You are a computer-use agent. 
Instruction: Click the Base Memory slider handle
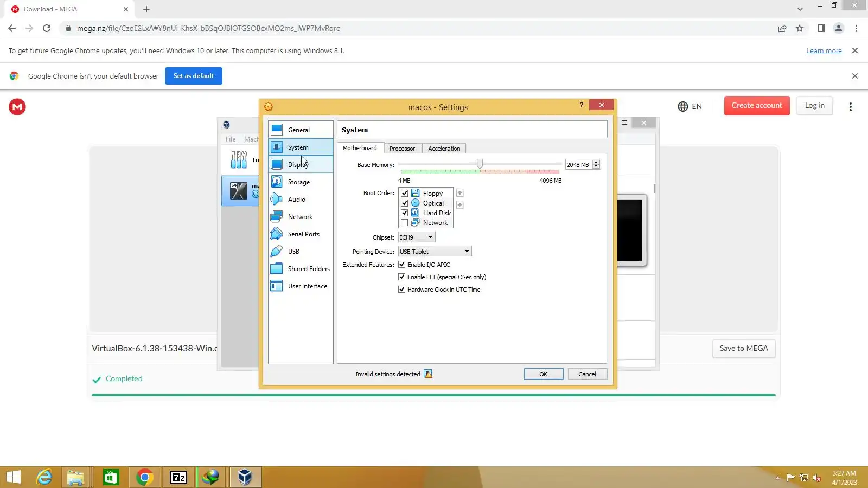point(480,163)
